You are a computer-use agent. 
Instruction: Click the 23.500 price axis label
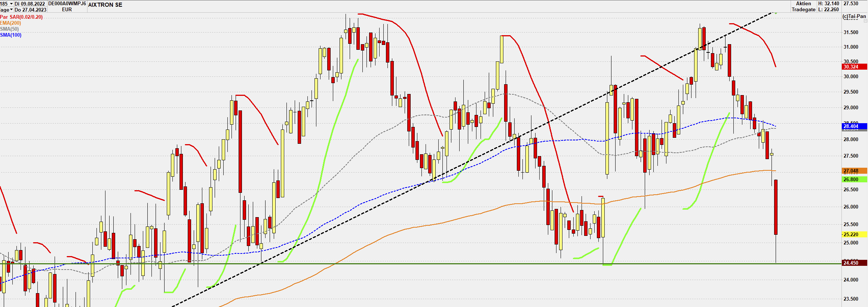click(851, 299)
